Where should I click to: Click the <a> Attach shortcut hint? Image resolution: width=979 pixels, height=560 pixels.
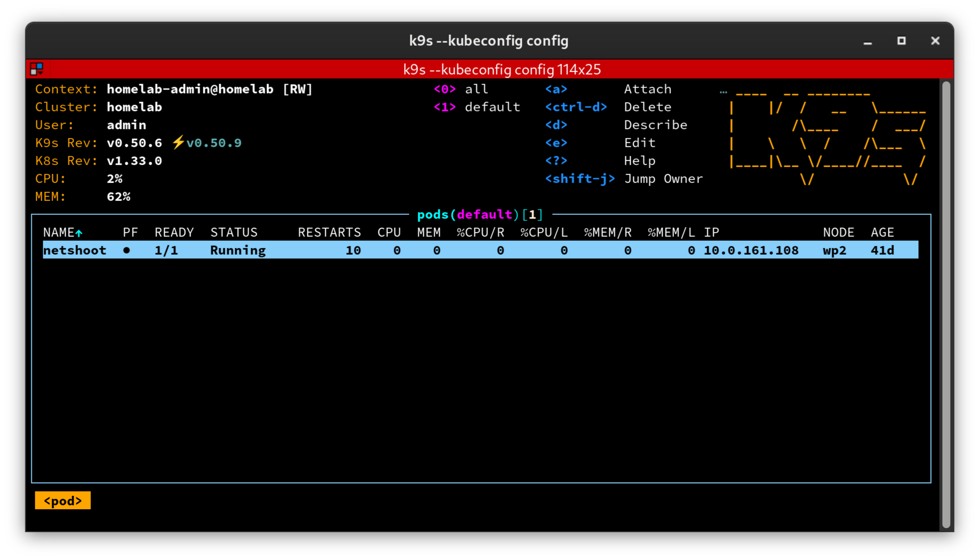[x=608, y=89]
